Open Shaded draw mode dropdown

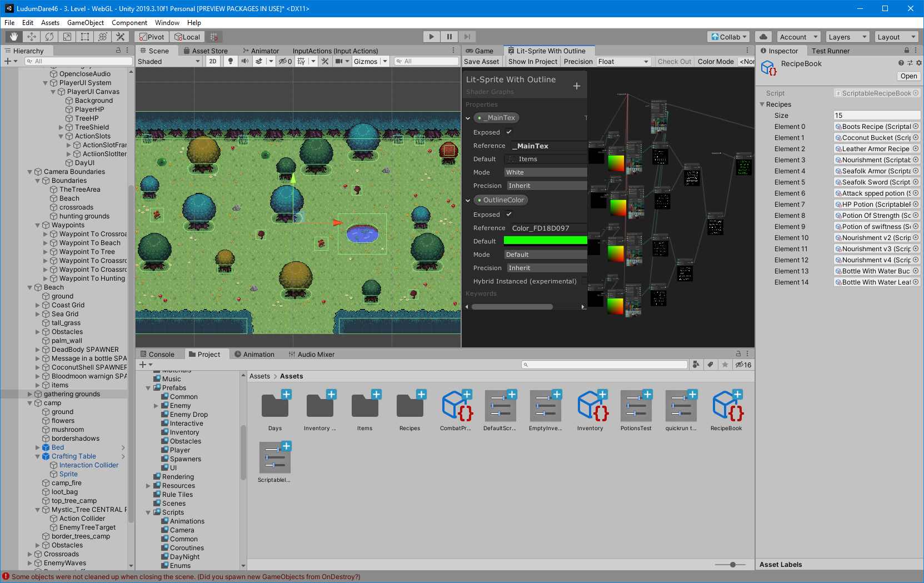tap(169, 61)
